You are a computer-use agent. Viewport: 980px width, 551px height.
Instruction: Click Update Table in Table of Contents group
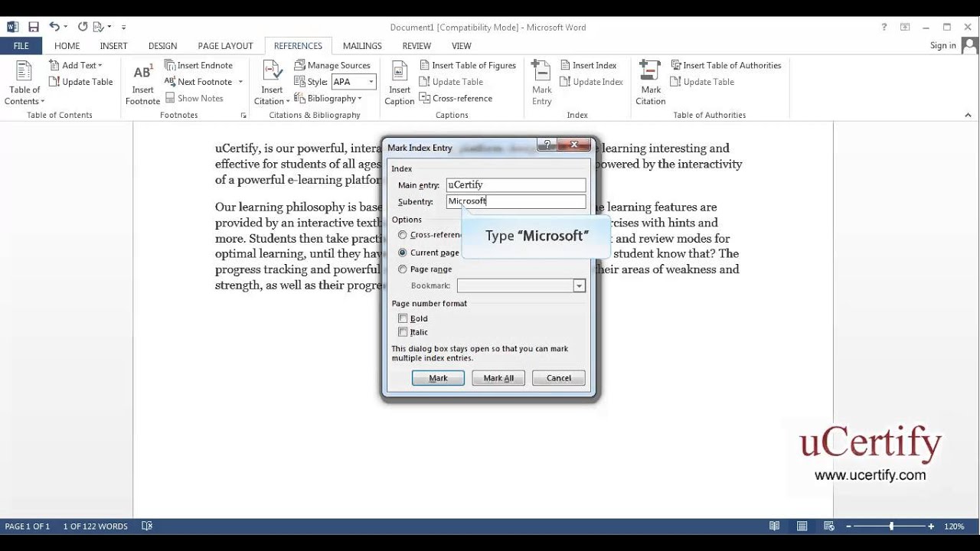pos(80,82)
